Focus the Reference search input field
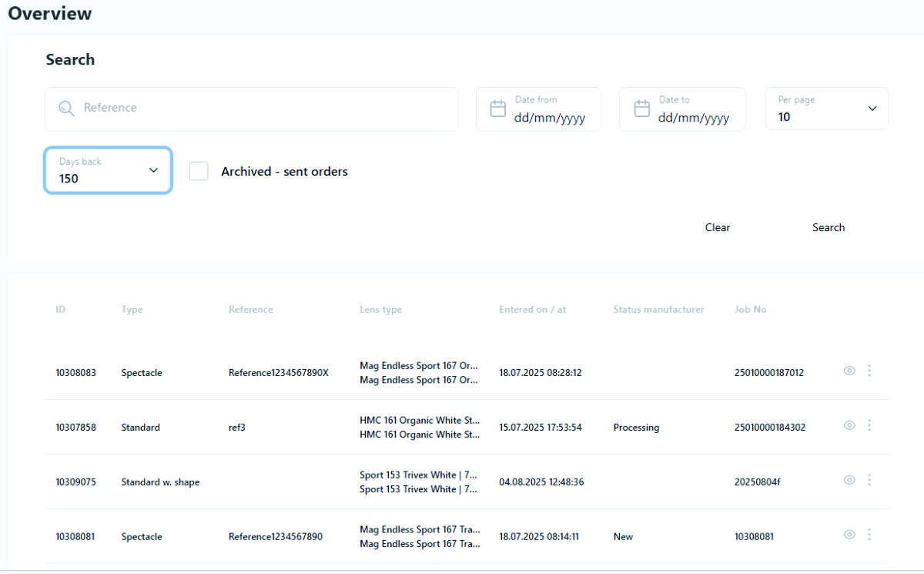924x574 pixels. point(262,109)
